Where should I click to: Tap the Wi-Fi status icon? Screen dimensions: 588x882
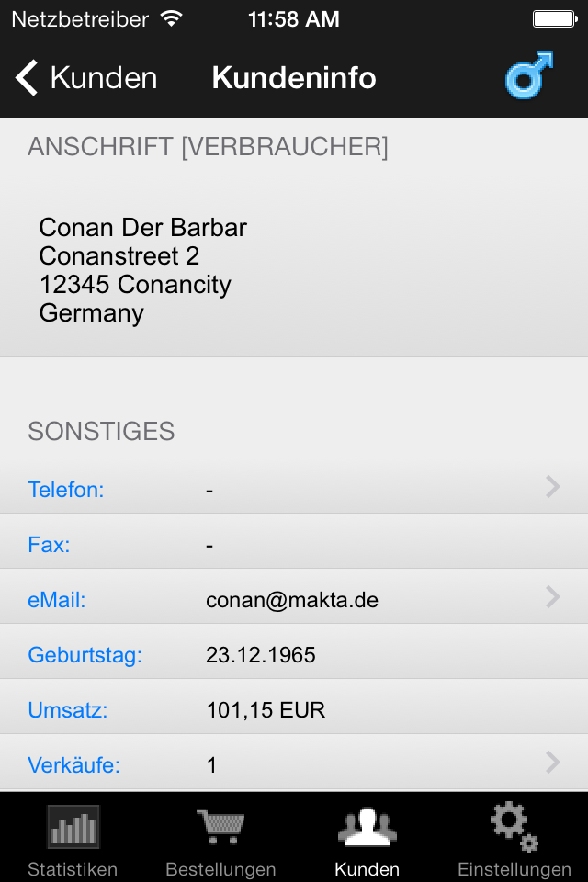pyautogui.click(x=171, y=19)
